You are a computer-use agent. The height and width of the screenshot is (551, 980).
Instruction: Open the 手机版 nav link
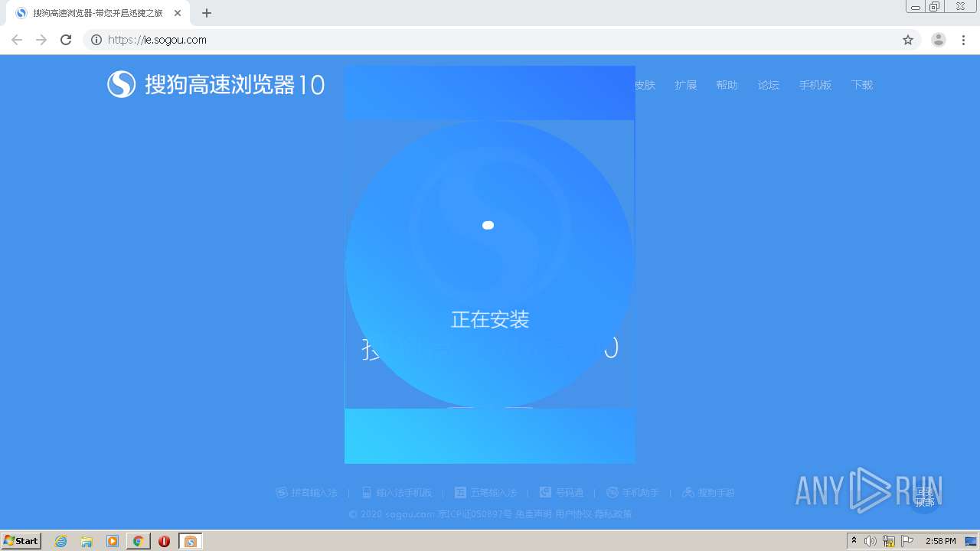[x=815, y=85]
